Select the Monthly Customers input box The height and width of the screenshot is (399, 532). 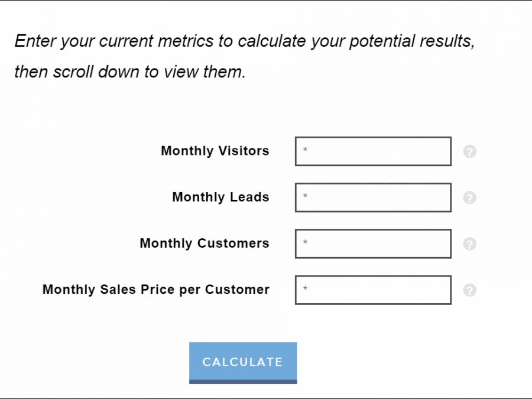(373, 244)
